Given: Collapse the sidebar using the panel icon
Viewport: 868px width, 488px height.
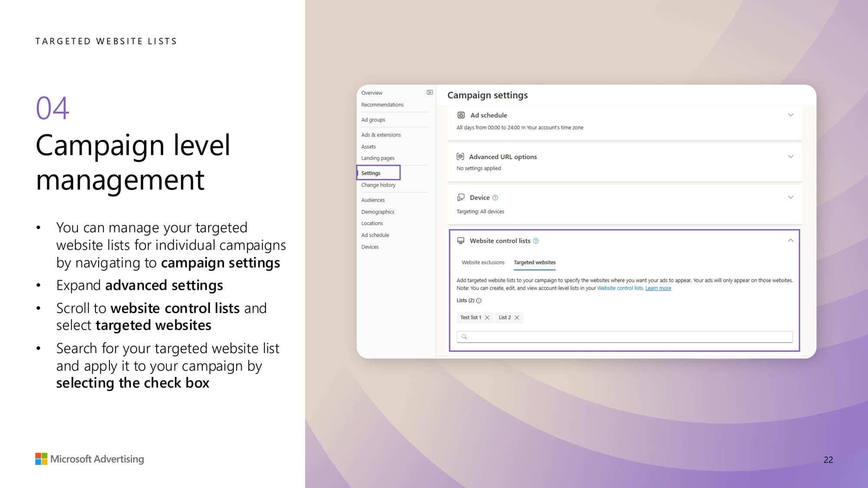Looking at the screenshot, I should (x=430, y=92).
